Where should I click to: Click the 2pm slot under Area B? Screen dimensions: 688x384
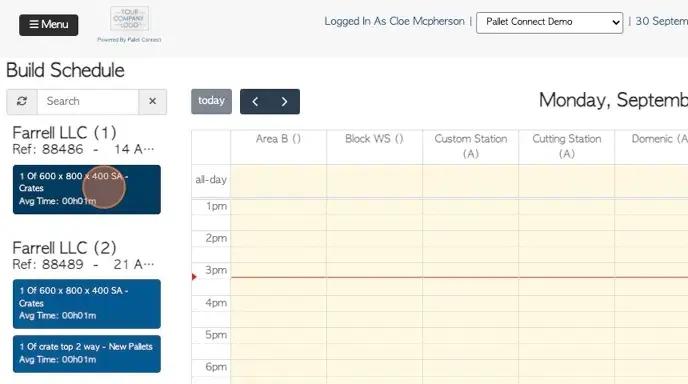point(278,239)
